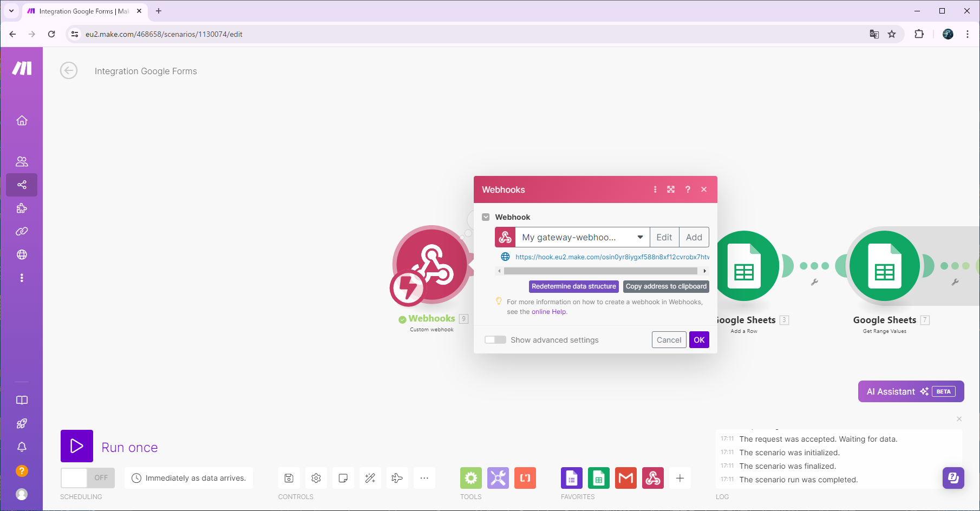Open the support chat widget icon
This screenshot has height=511, width=980.
tap(953, 478)
